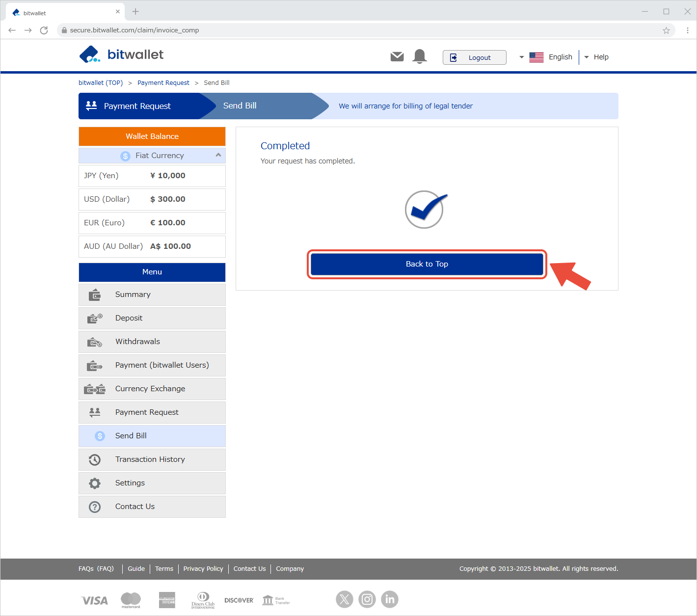
Task: Click the bitwallet logo in header
Action: click(121, 54)
